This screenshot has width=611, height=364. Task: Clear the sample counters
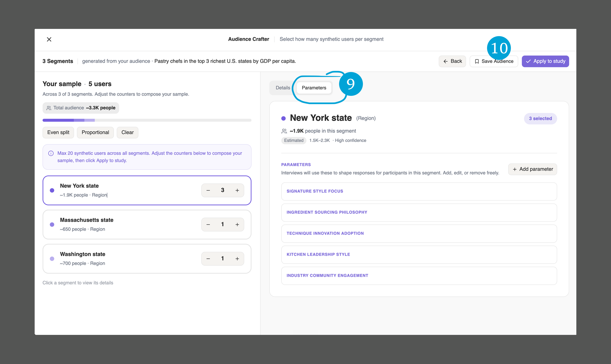point(127,132)
